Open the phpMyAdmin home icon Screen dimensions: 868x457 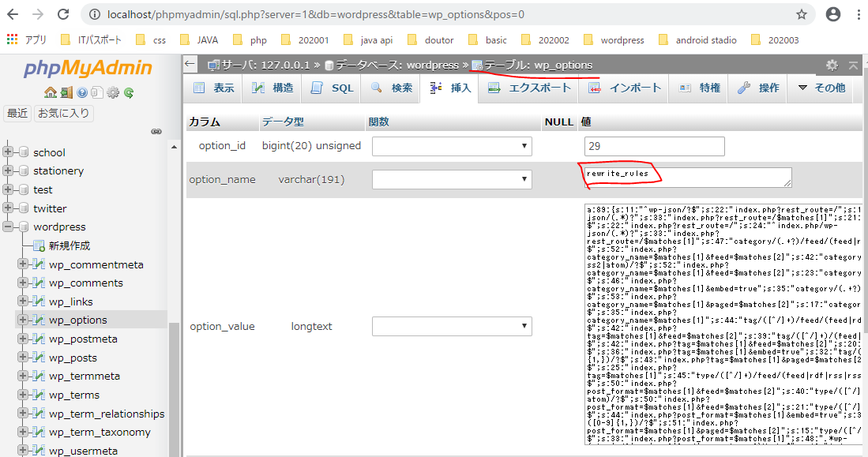(51, 92)
